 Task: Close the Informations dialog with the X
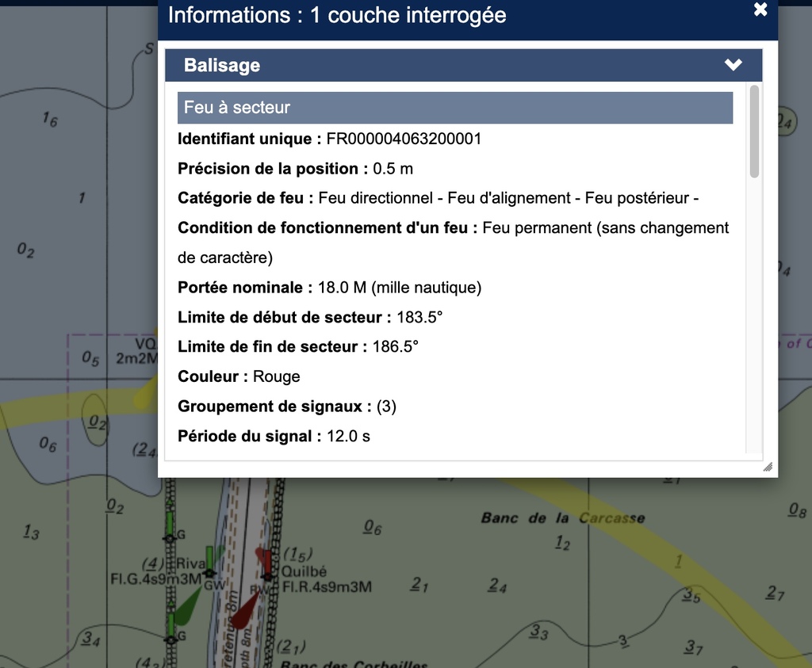pyautogui.click(x=760, y=10)
